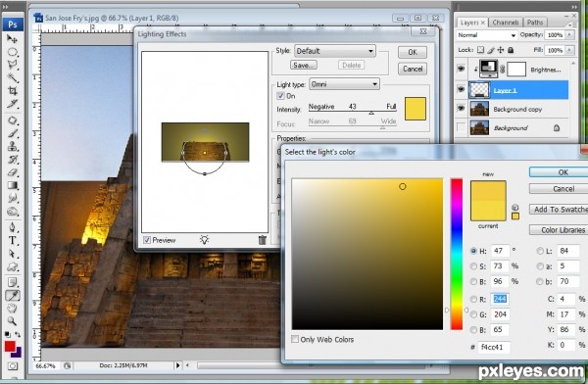Click the trash icon in Lighting Effects
Image resolution: width=588 pixels, height=384 pixels.
(262, 240)
